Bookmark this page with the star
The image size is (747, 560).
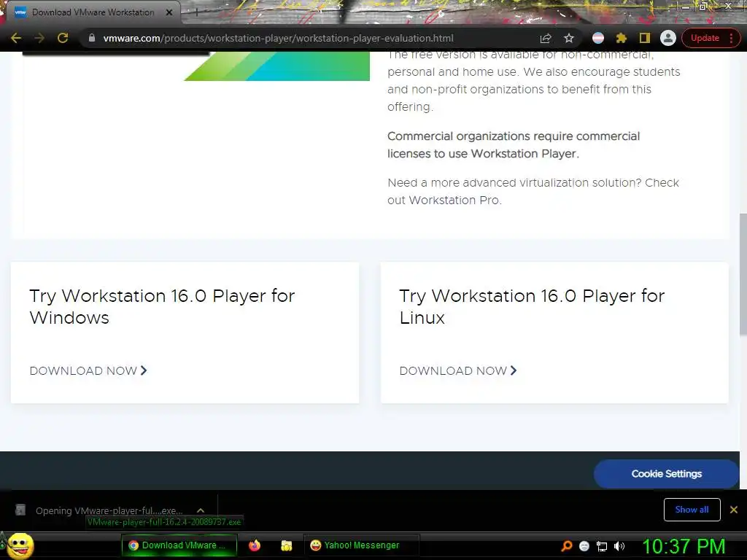[x=569, y=38]
